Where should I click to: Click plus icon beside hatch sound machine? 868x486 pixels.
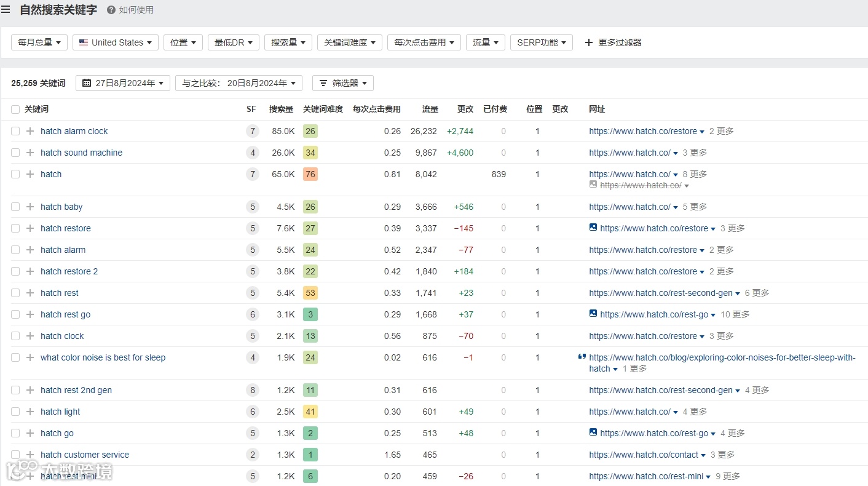tap(30, 153)
